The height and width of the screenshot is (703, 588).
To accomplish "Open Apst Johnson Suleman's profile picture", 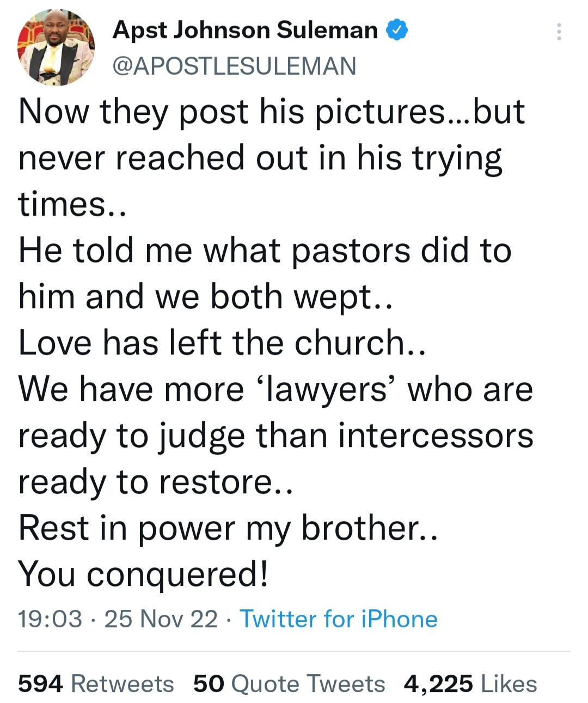I will pyautogui.click(x=56, y=47).
